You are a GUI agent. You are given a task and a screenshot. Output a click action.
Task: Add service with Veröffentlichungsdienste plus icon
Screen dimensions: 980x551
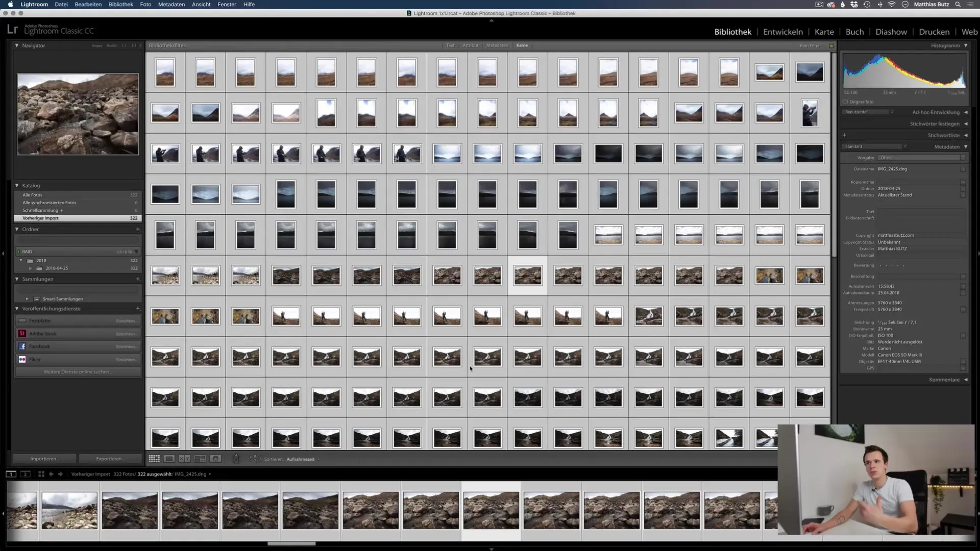pos(138,309)
